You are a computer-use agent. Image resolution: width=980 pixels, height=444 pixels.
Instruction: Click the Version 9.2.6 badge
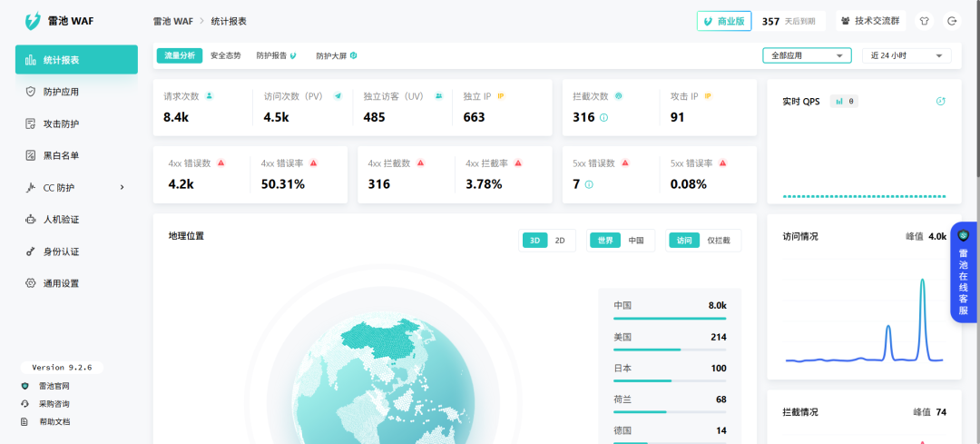tap(62, 368)
